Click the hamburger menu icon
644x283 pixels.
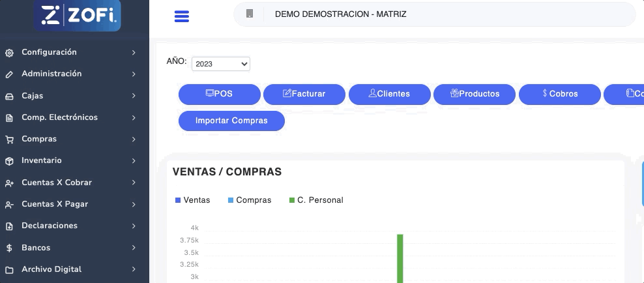tap(182, 16)
